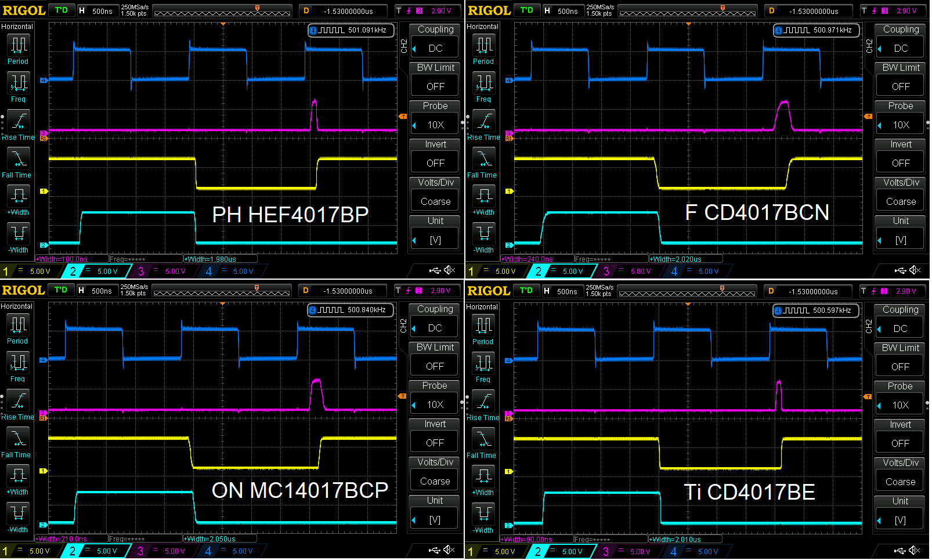Toggle the speaker sound icon in the PH HEF4017BP panel
Screen dimensions: 932x560
(450, 270)
